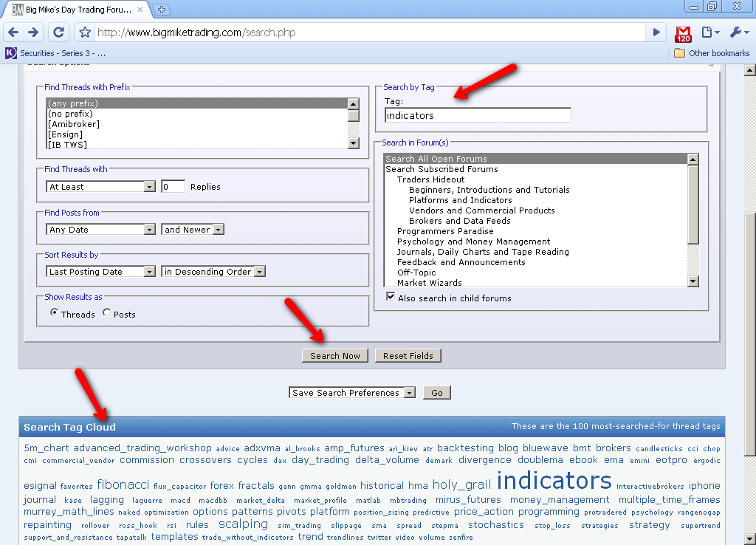The image size is (756, 545).
Task: Select the Traders Hideout forum
Action: coord(536,179)
